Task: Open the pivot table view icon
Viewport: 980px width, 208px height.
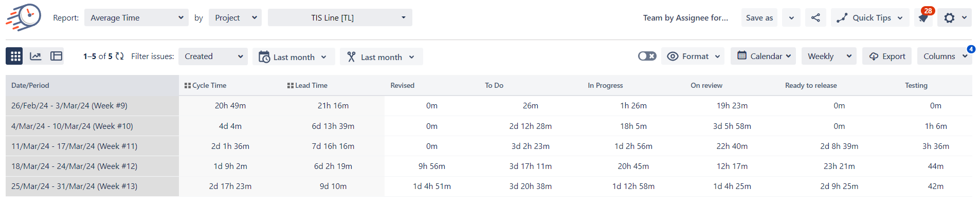Action: coord(56,56)
